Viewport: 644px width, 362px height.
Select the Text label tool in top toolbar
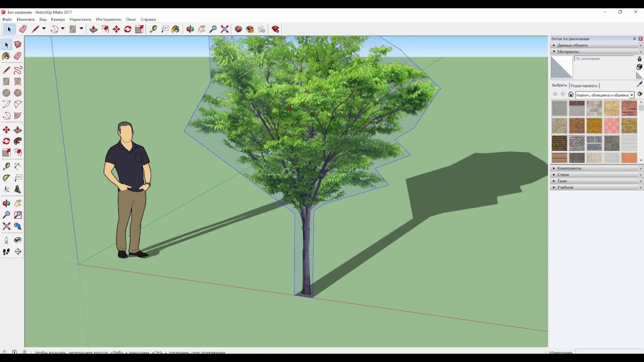point(165,29)
